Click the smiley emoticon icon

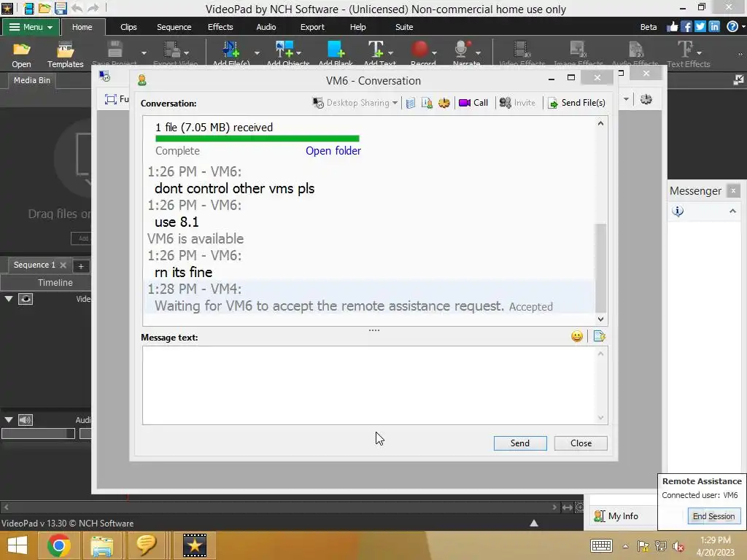[577, 337]
